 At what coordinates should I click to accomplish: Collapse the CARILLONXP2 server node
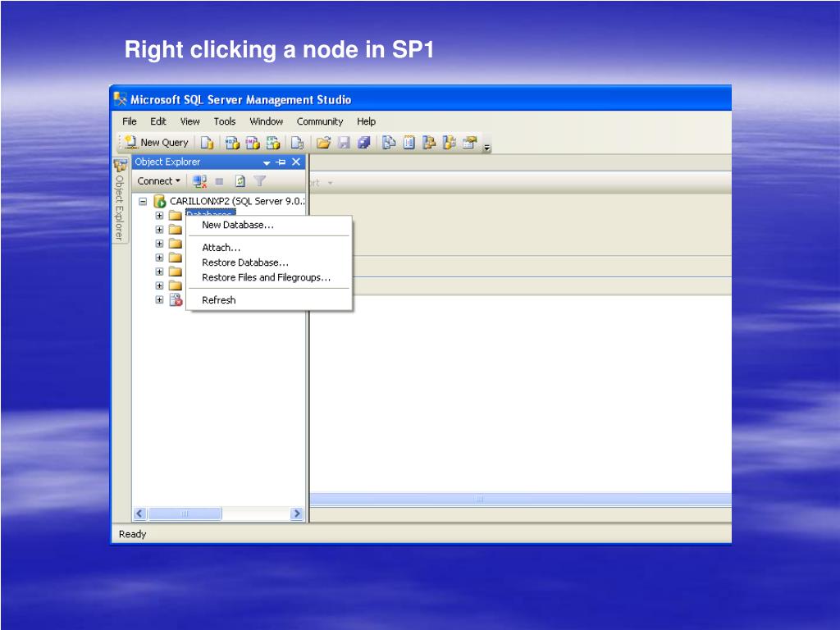[143, 202]
